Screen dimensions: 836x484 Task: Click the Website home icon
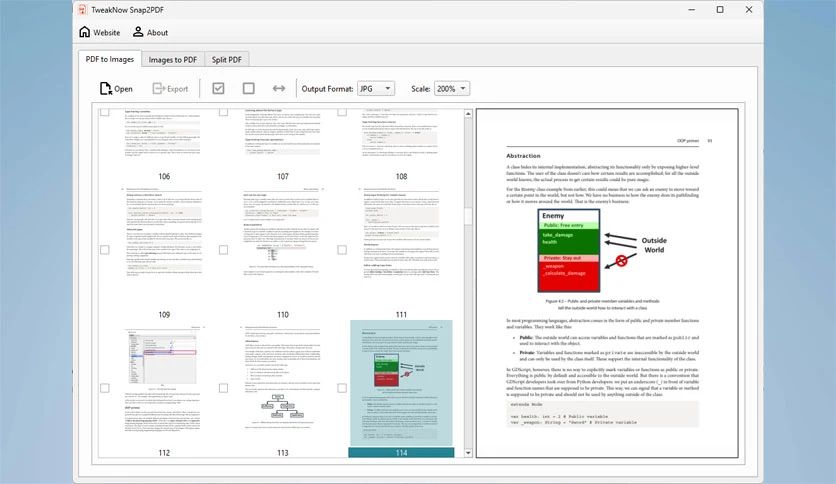(84, 32)
